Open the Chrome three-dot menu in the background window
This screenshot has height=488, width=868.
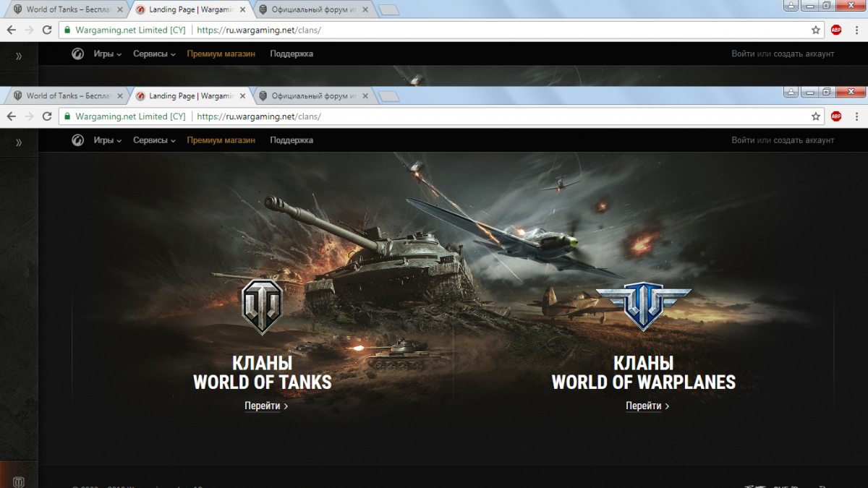(856, 30)
